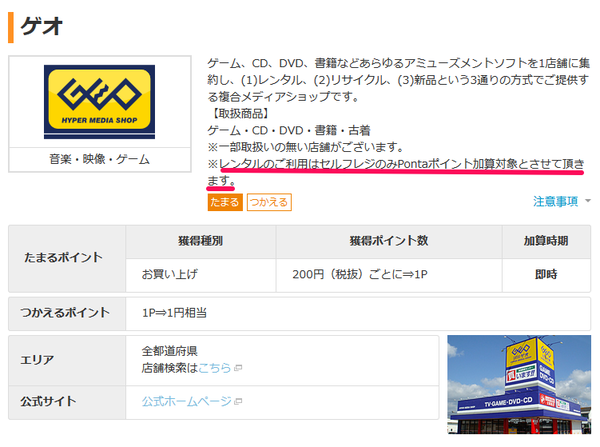600x447 pixels.
Task: Click the お買い上げ table cell
Action: click(x=201, y=275)
